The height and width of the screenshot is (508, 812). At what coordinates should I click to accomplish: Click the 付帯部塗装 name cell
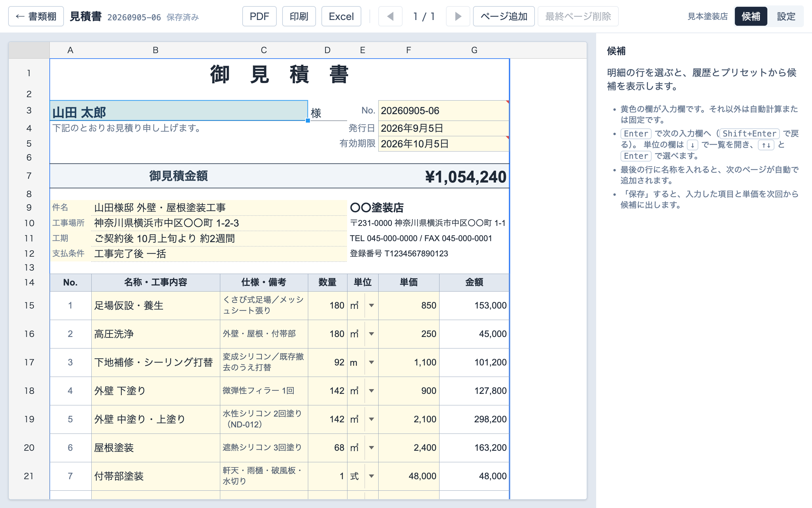[x=156, y=476]
